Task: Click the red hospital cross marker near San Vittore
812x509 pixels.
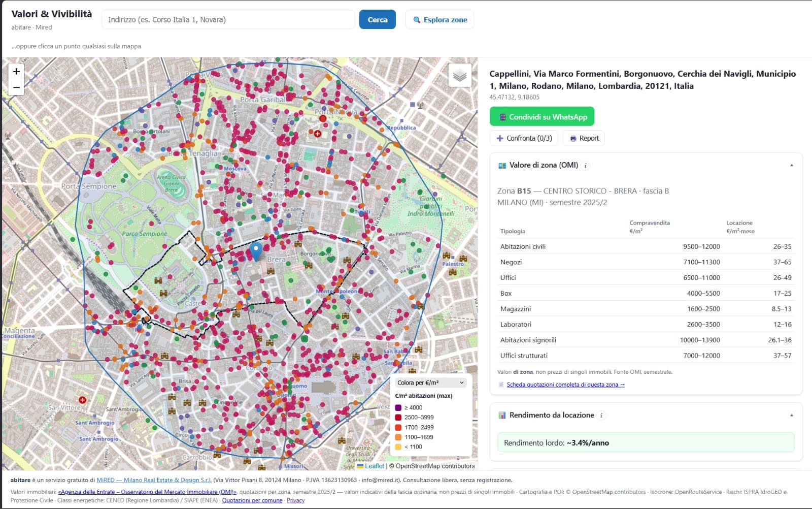Action: pyautogui.click(x=82, y=400)
